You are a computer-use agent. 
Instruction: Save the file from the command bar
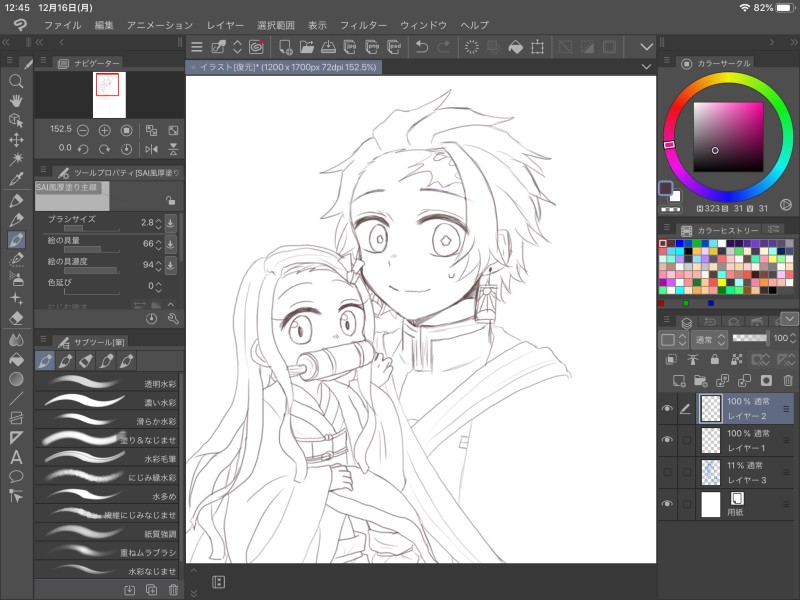328,47
